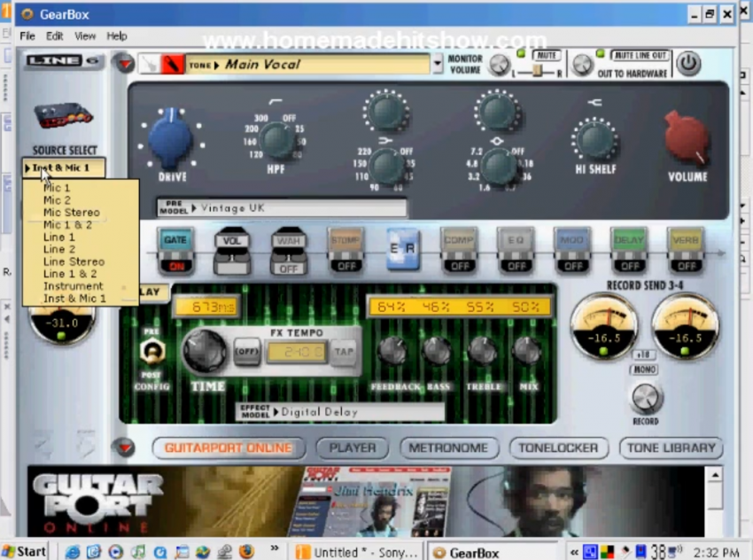Open the File menu
The image size is (753, 560).
[27, 36]
